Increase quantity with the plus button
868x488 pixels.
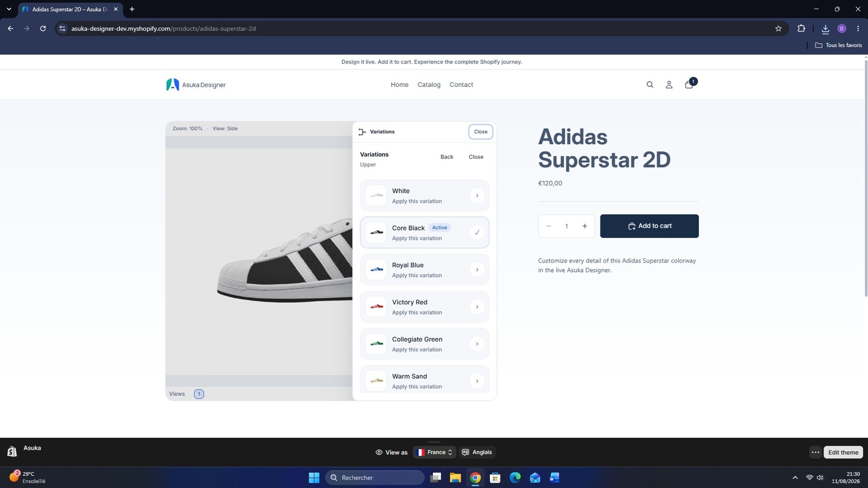(584, 226)
